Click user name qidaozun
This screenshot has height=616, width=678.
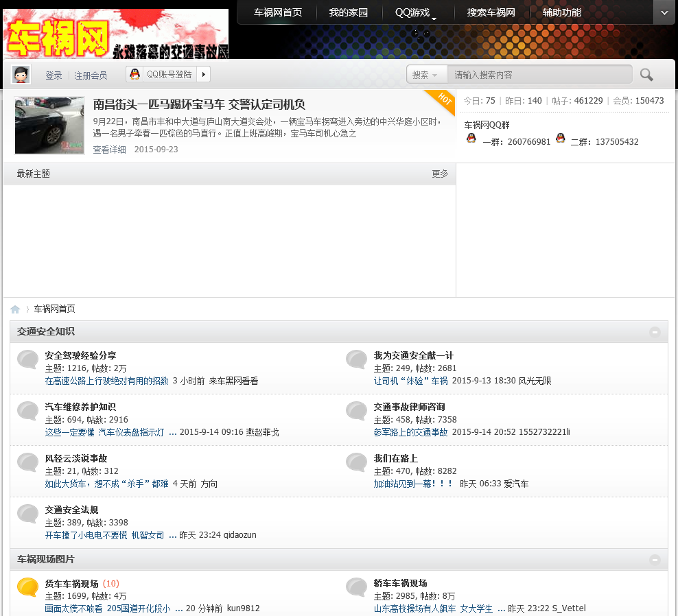coord(239,535)
